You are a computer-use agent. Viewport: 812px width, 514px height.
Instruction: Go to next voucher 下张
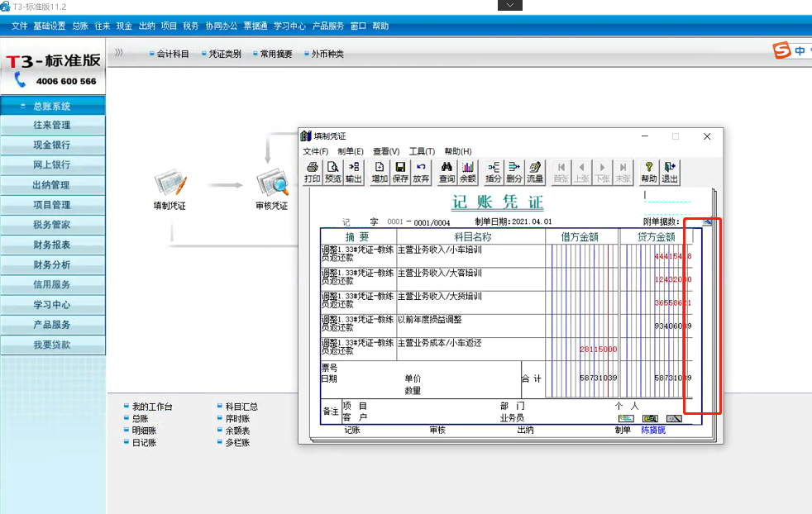point(602,173)
